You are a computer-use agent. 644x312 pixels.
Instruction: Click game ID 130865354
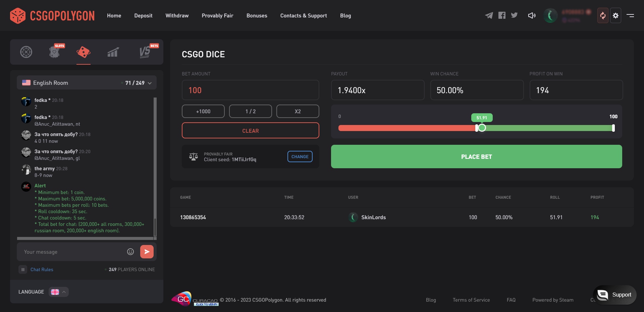click(x=193, y=217)
